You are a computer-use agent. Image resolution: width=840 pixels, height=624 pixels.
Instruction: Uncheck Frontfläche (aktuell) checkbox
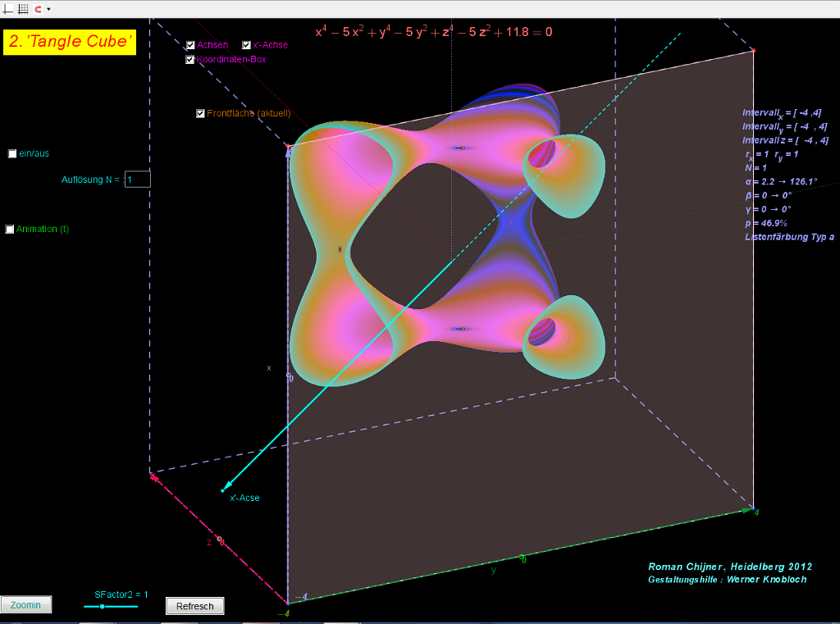(x=200, y=113)
